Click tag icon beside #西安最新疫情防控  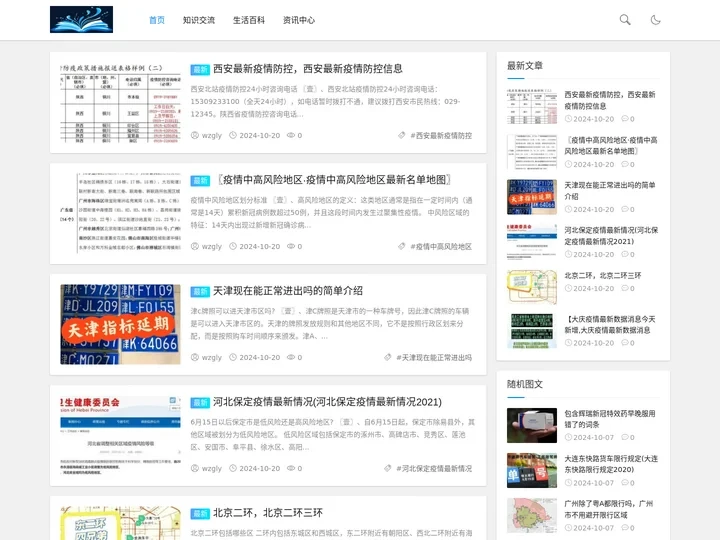coord(401,135)
